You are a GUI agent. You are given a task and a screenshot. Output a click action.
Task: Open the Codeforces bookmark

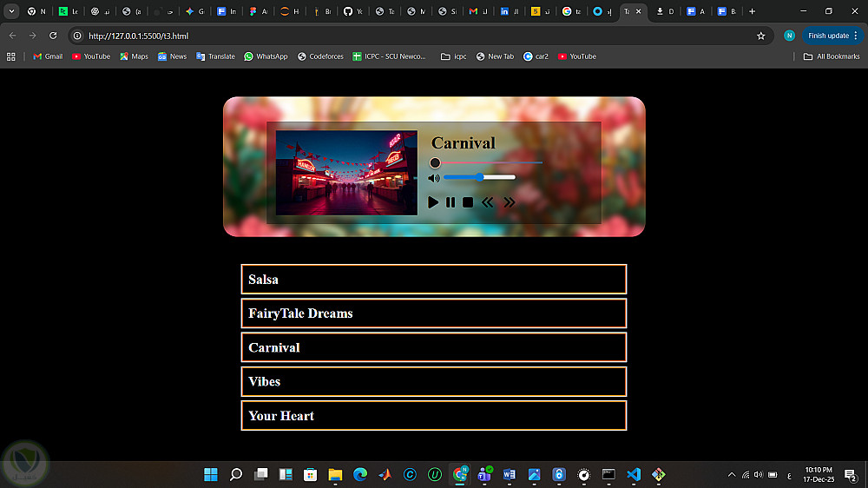320,56
